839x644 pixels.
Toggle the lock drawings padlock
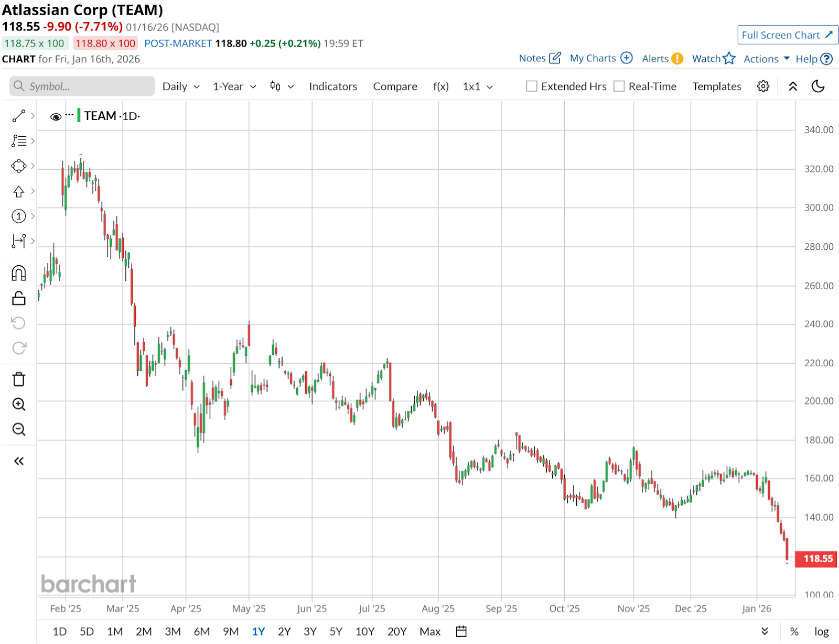pyautogui.click(x=19, y=298)
